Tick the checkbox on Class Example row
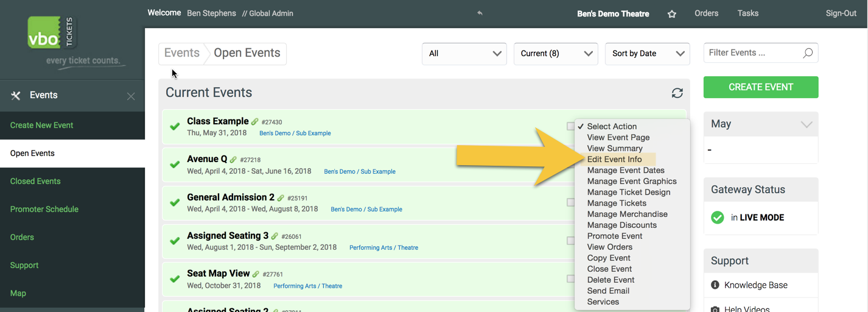 click(570, 126)
